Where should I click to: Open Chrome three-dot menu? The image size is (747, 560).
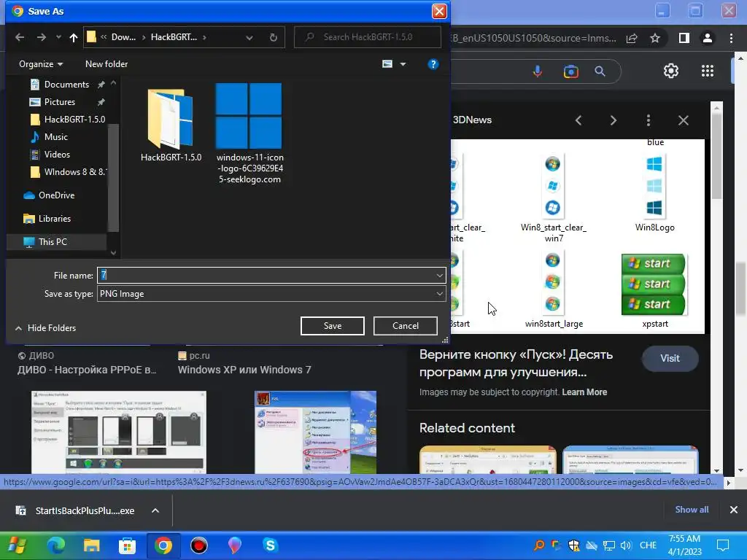(x=731, y=38)
